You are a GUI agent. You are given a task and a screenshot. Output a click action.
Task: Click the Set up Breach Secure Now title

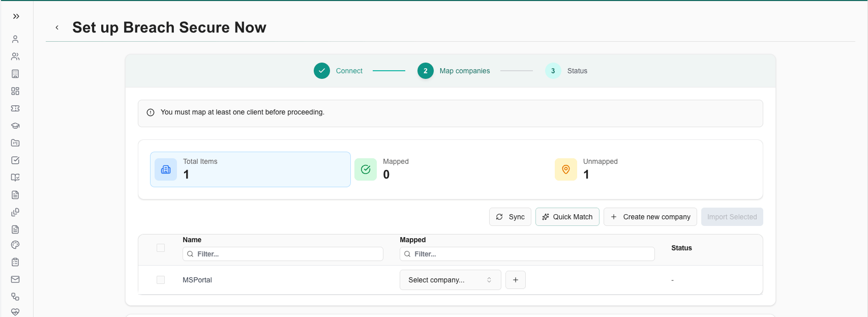click(x=169, y=27)
